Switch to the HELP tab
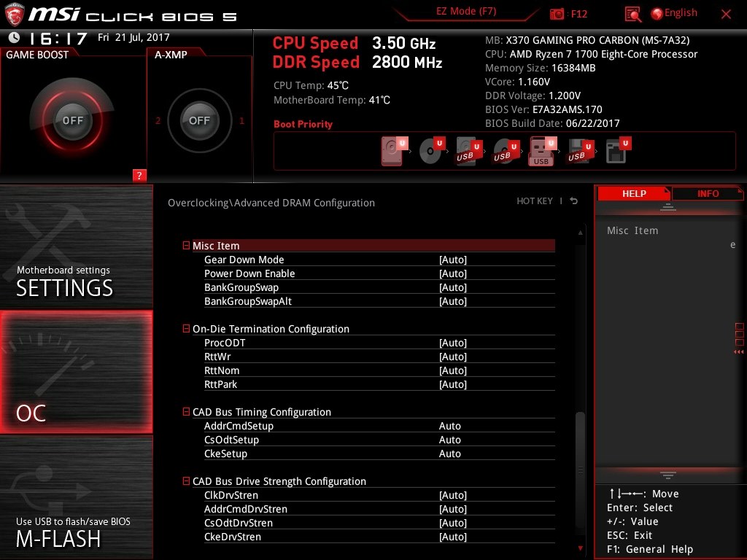Image resolution: width=747 pixels, height=560 pixels. tap(633, 193)
